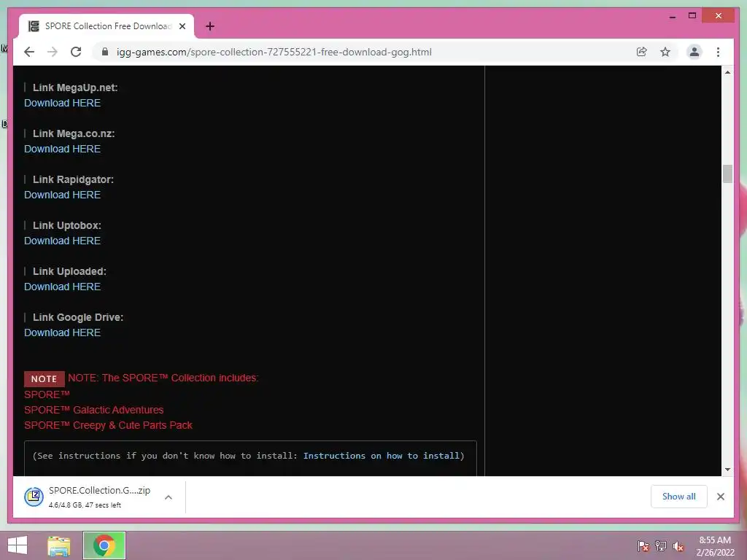
Task: Open the Chrome profile menu
Action: [x=694, y=52]
